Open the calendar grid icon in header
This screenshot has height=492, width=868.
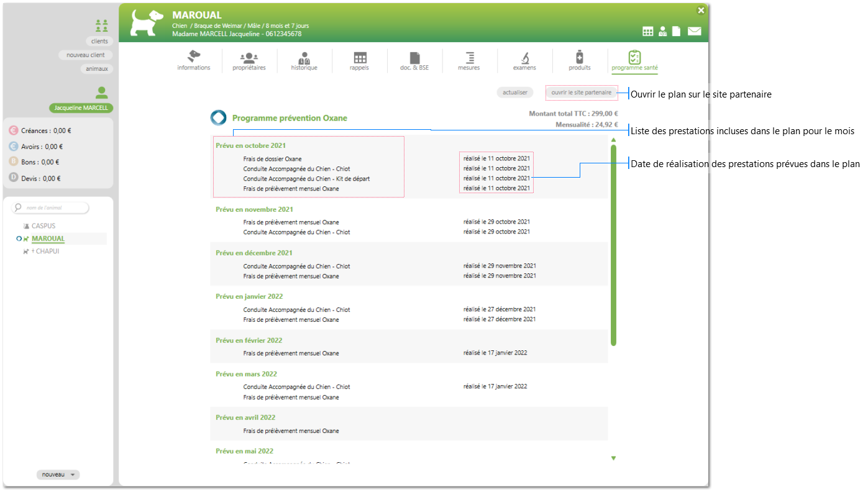pyautogui.click(x=648, y=32)
